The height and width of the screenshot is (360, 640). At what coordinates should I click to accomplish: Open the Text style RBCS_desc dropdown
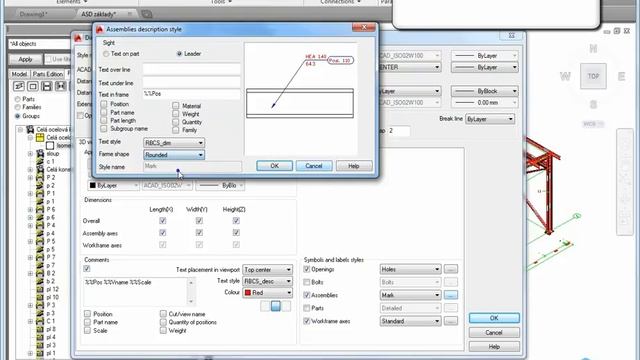268,281
